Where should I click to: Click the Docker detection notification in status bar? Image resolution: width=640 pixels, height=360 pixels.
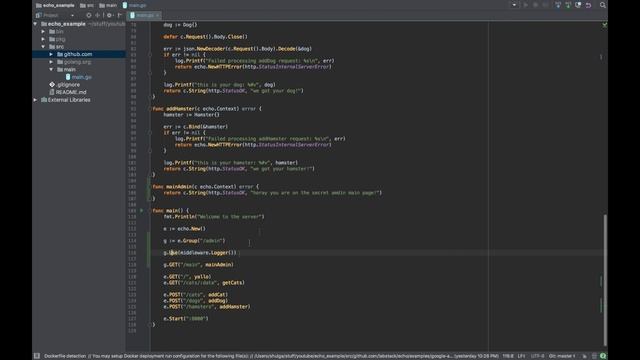click(x=271, y=356)
